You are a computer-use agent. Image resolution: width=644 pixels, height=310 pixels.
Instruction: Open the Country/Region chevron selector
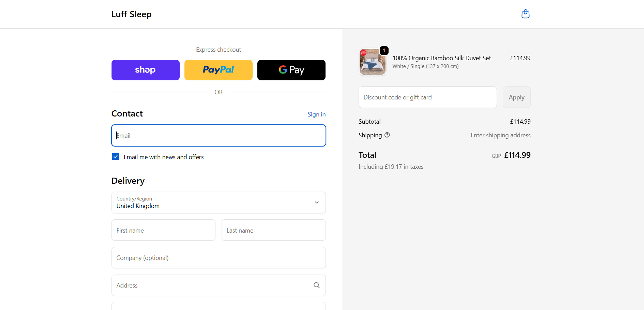[x=316, y=202]
